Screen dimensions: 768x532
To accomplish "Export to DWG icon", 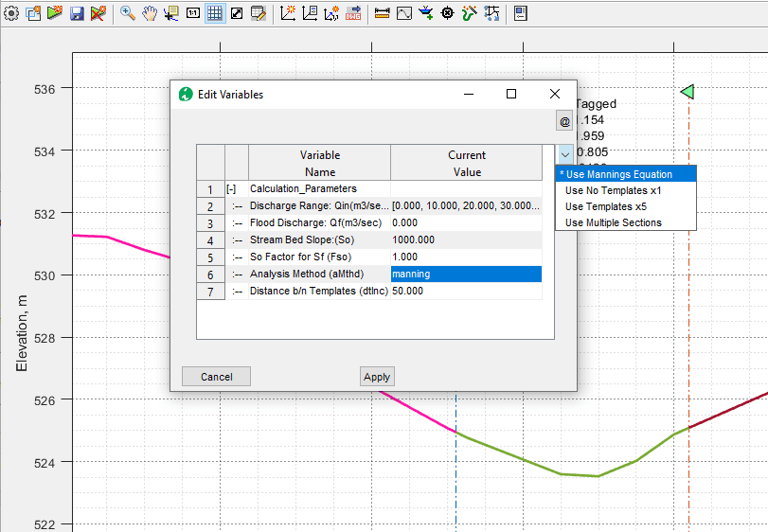I will pos(353,13).
